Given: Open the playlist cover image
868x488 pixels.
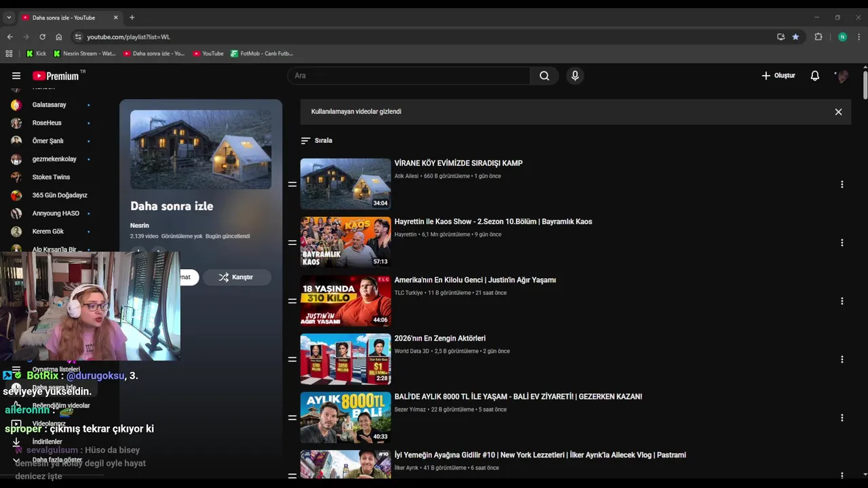Looking at the screenshot, I should (201, 150).
